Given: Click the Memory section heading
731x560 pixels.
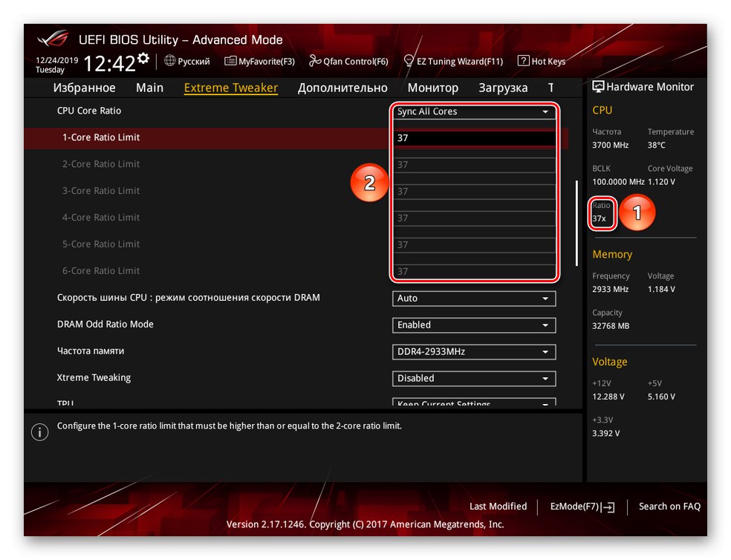Looking at the screenshot, I should pos(612,255).
